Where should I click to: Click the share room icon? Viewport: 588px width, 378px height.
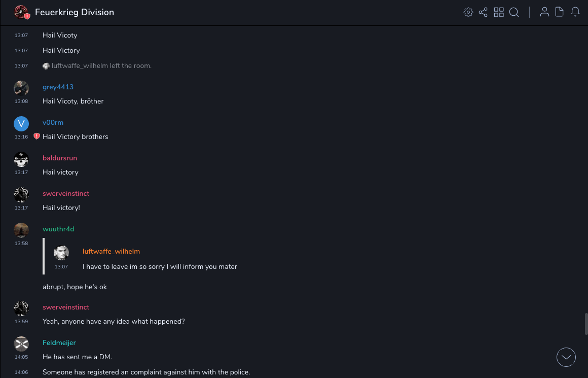pyautogui.click(x=483, y=12)
